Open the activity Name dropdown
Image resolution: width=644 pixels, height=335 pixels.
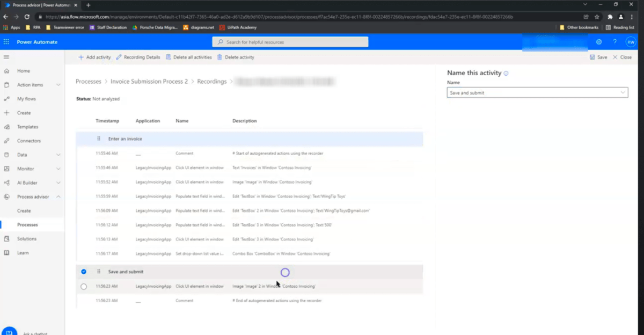pyautogui.click(x=537, y=93)
